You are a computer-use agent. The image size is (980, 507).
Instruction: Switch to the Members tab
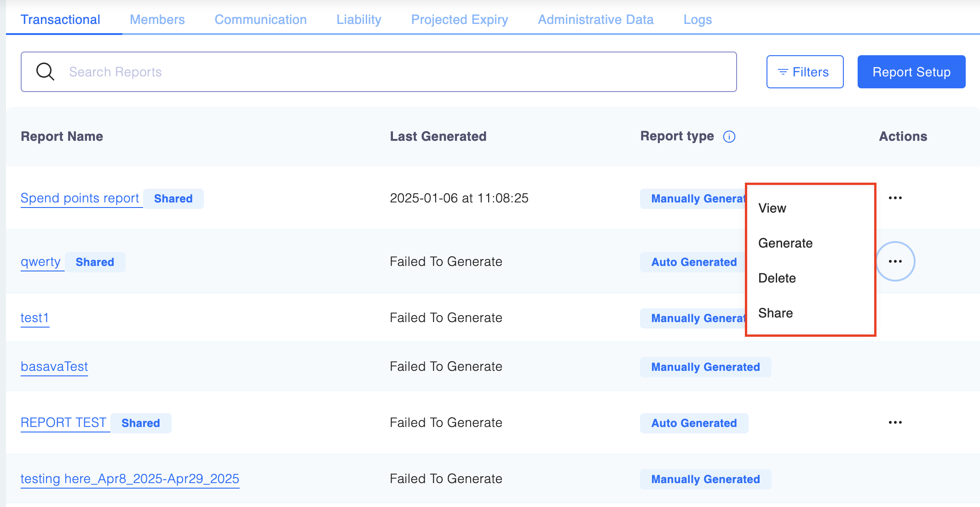tap(157, 20)
